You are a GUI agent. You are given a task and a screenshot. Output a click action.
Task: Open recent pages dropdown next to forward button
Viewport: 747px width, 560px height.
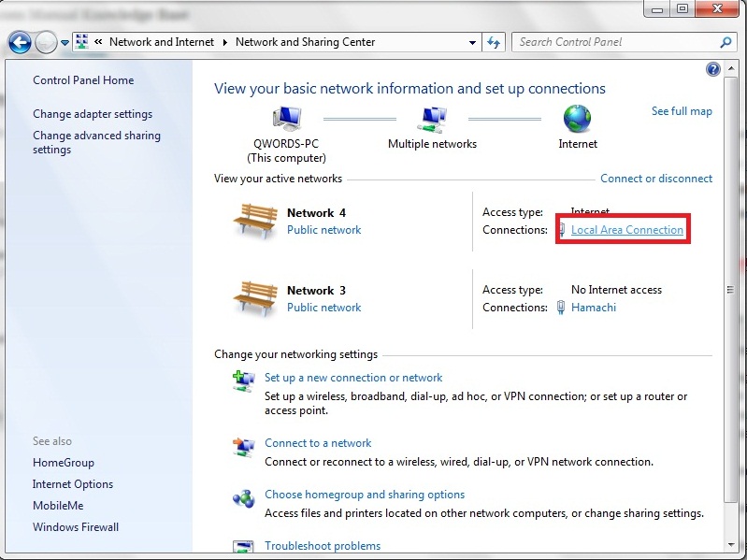coord(65,43)
